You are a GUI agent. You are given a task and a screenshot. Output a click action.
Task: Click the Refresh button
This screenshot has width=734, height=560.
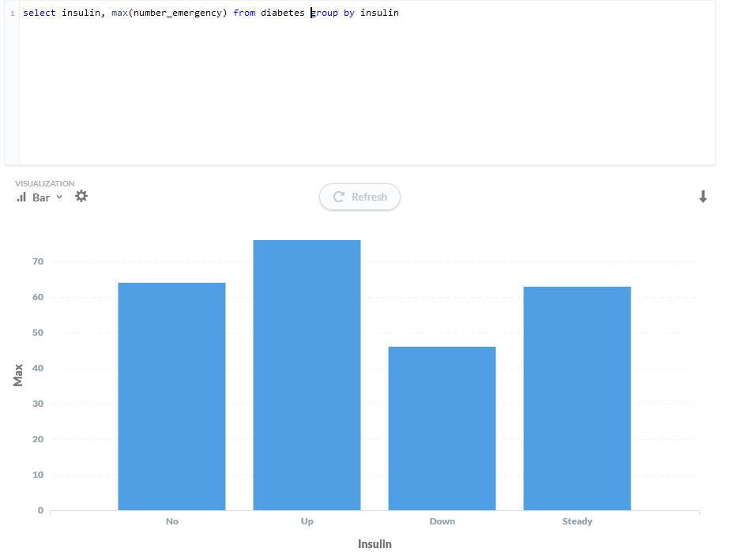pos(359,197)
